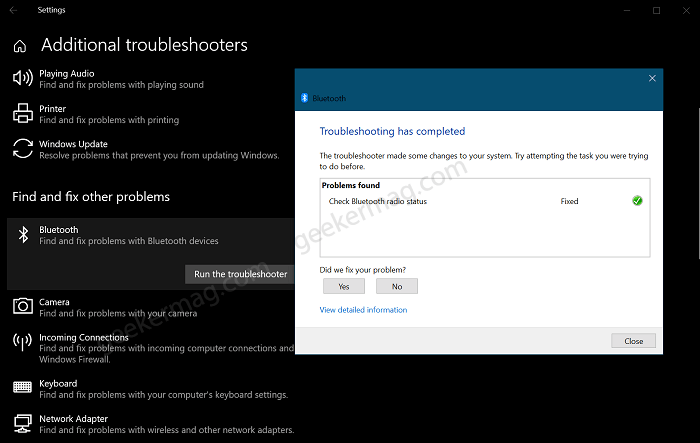Minimize the Settings window

[x=627, y=10]
